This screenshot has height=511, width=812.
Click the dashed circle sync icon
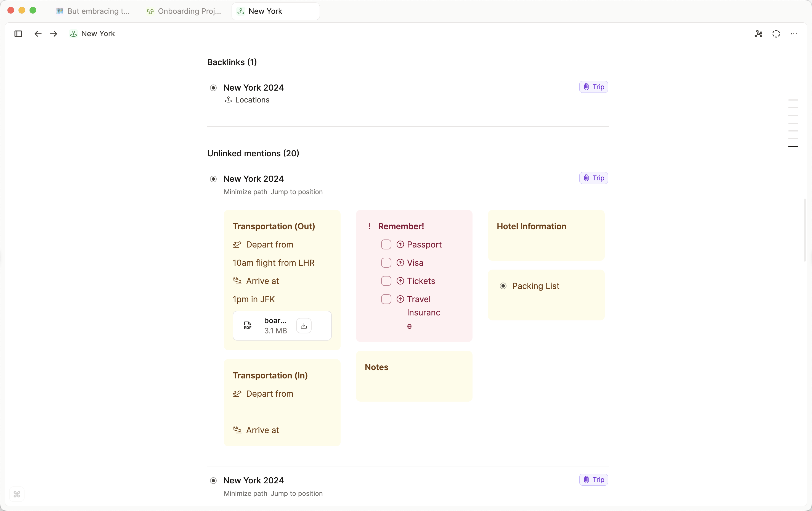(x=776, y=33)
